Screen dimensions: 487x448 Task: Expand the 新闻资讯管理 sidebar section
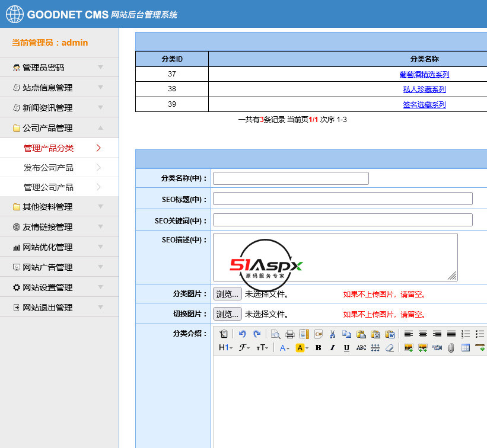pyautogui.click(x=59, y=108)
